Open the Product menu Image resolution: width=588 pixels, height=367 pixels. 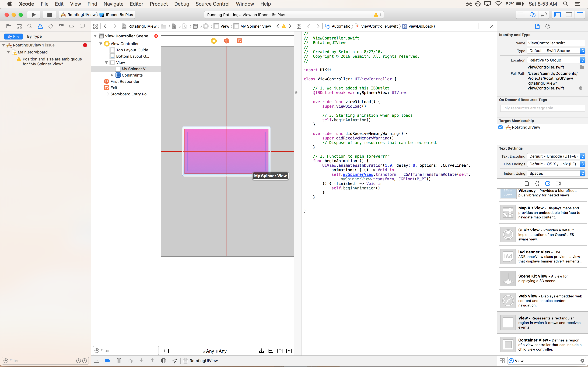tap(158, 4)
